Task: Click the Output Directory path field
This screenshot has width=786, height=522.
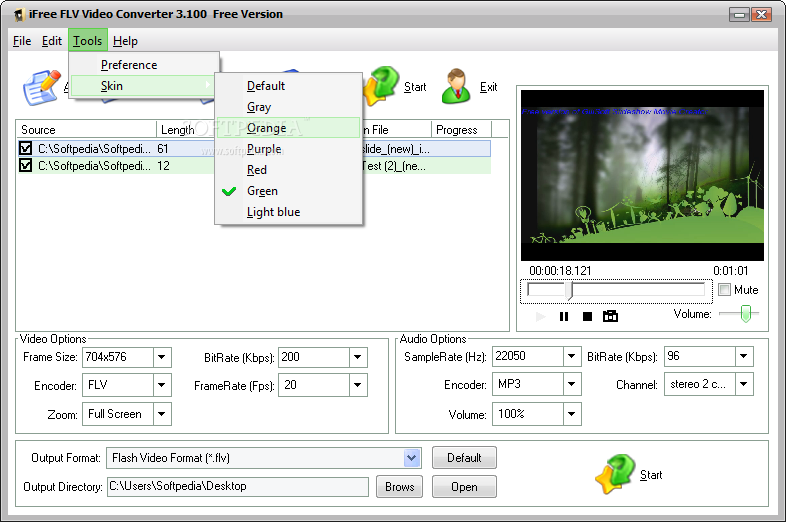Action: coord(238,486)
